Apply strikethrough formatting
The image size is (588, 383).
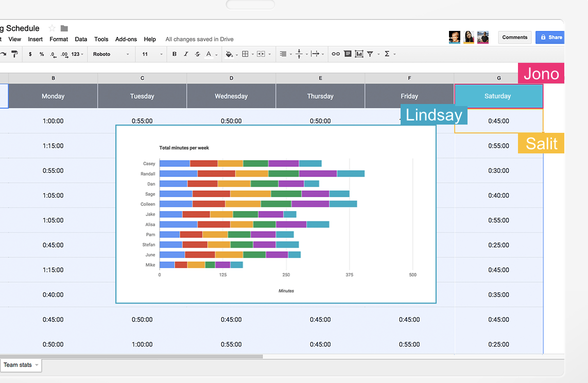[x=197, y=54]
